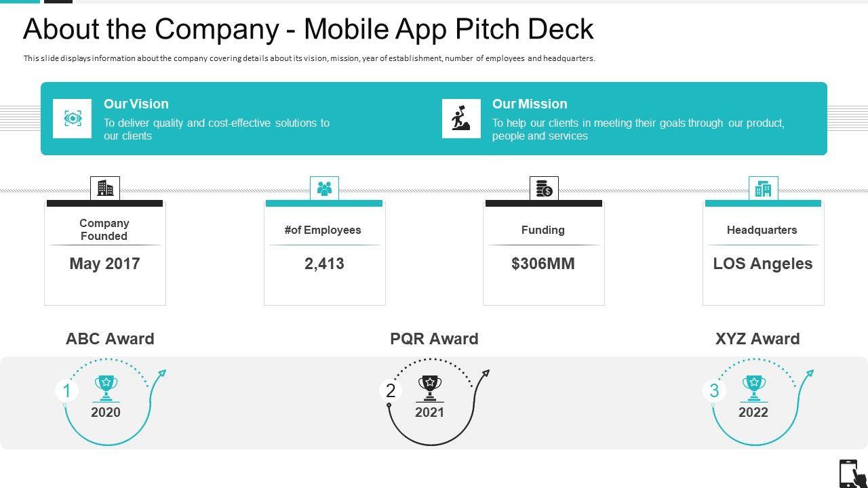Click the 2,413 employees figure
Screen dimensions: 868x488
tap(324, 264)
